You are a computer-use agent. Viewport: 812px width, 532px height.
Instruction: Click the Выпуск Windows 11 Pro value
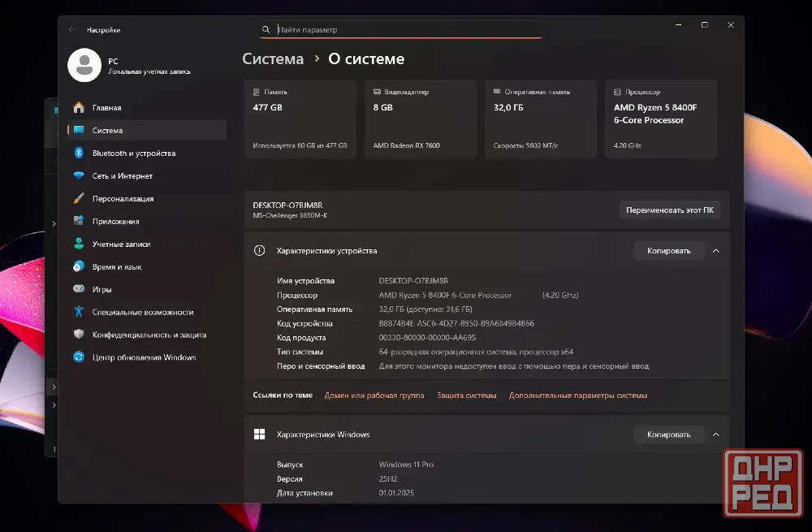point(406,464)
